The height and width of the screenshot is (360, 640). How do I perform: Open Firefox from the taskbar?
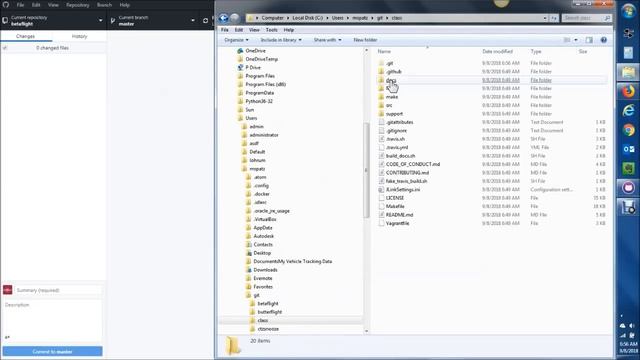coord(628,91)
